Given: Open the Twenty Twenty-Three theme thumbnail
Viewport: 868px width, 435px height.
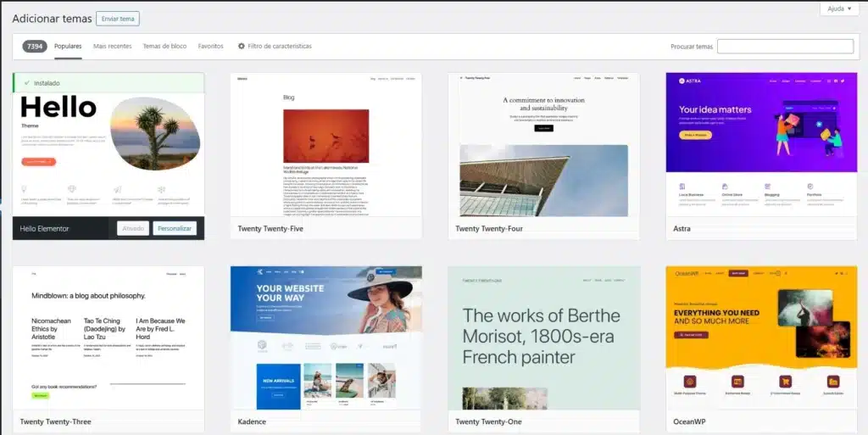Looking at the screenshot, I should (x=108, y=338).
